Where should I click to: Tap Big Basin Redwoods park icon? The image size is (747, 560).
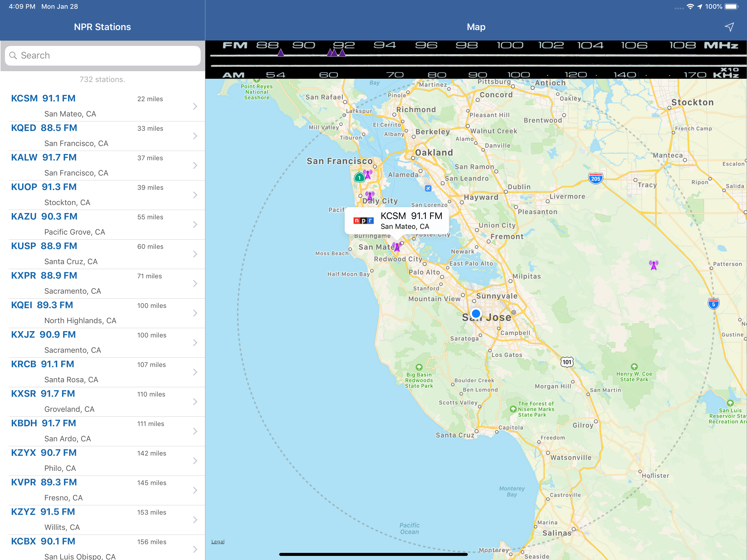click(x=419, y=367)
